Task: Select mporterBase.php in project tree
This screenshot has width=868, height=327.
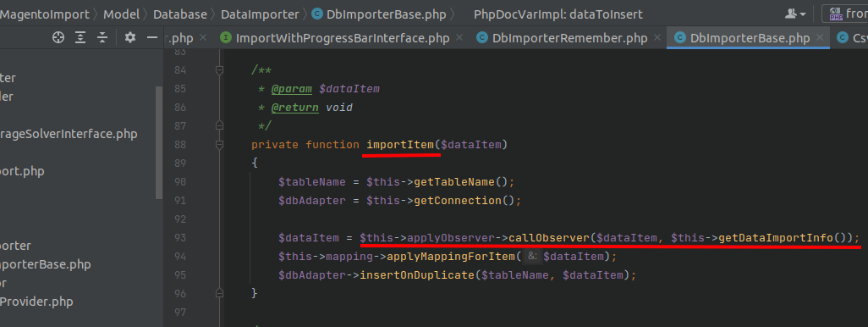Action: tap(46, 264)
